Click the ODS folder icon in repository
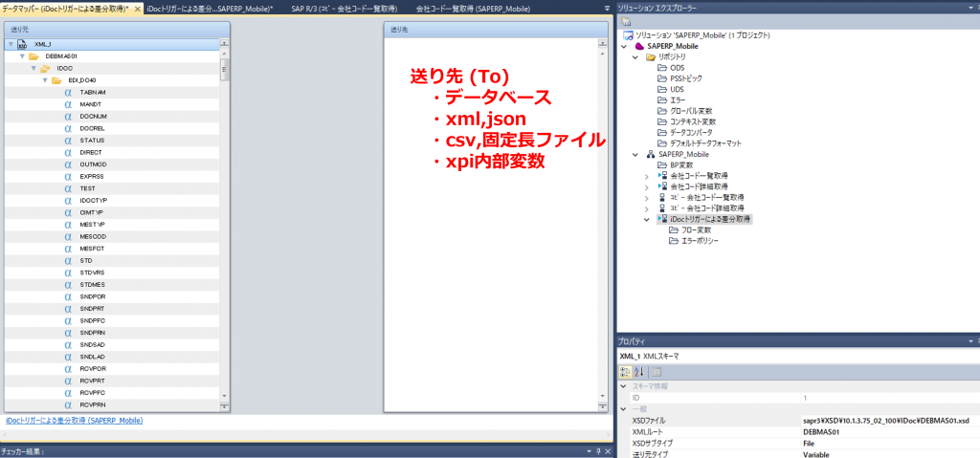Screen dimensions: 980x458 (x=661, y=68)
